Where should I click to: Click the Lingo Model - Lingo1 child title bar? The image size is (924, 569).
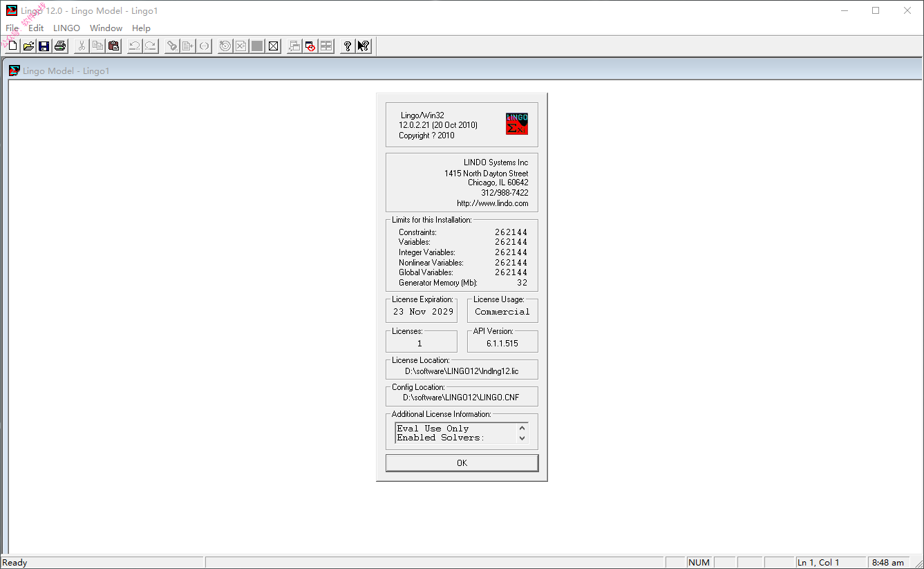462,71
